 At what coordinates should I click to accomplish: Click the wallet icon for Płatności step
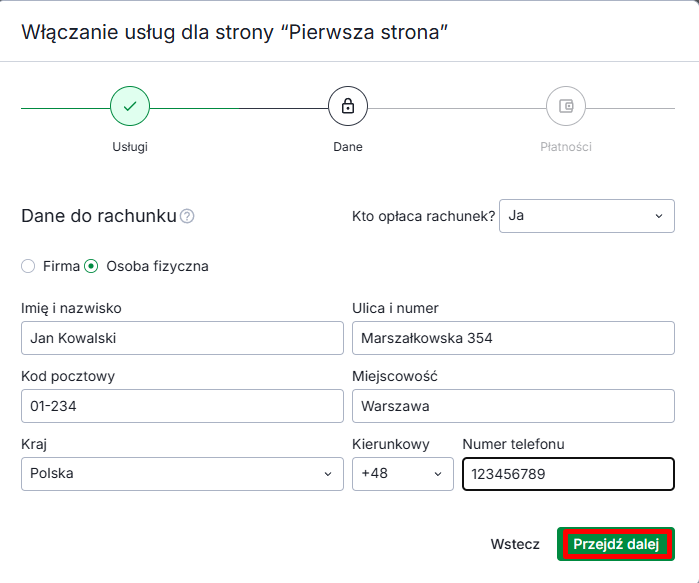click(566, 106)
